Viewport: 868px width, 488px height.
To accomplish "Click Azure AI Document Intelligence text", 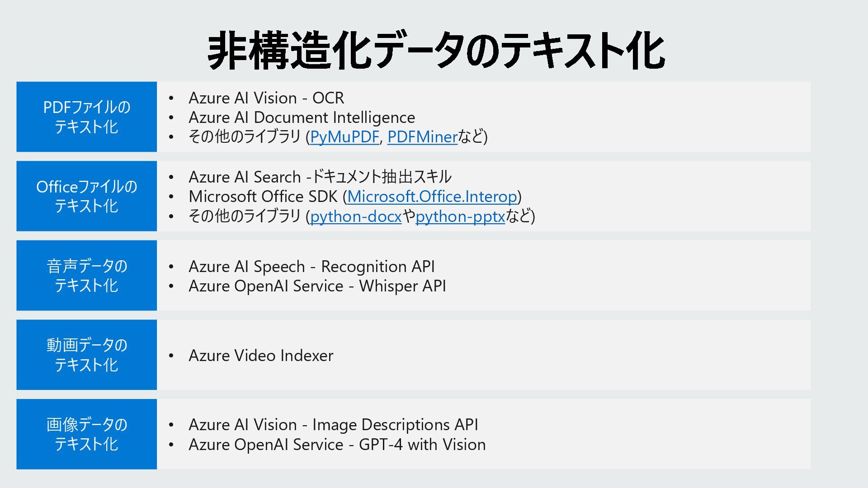I will pos(302,117).
